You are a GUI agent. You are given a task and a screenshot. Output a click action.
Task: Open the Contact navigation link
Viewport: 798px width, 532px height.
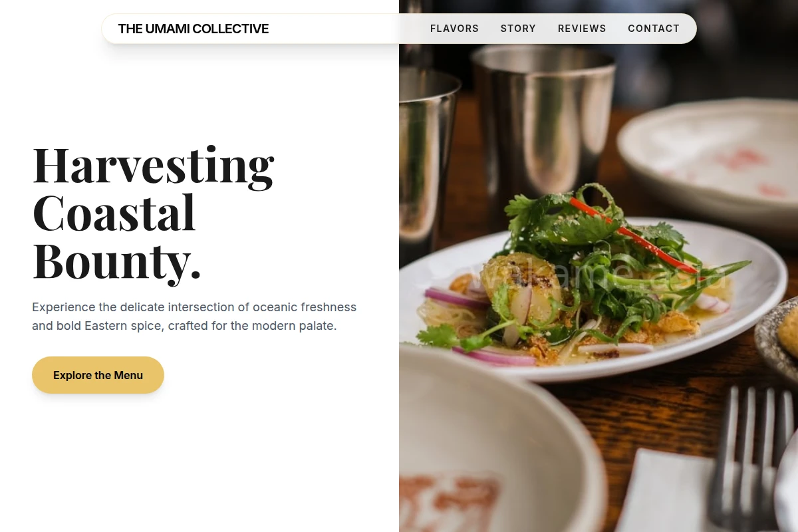click(x=654, y=29)
